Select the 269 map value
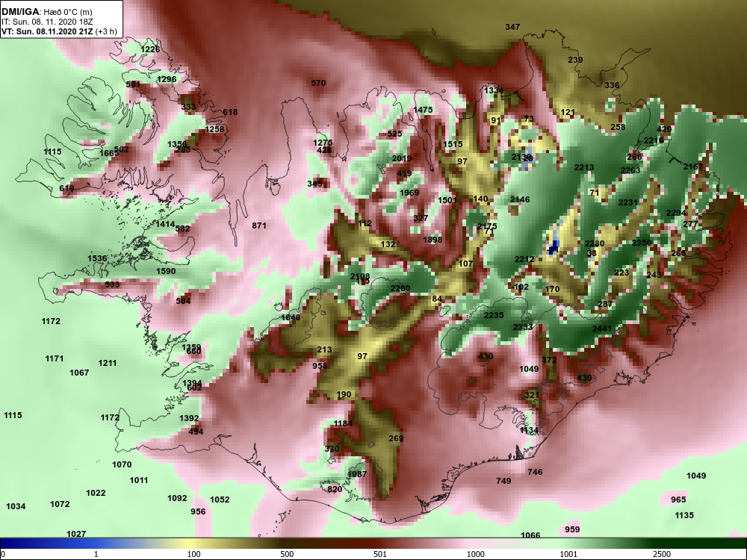 tap(396, 438)
